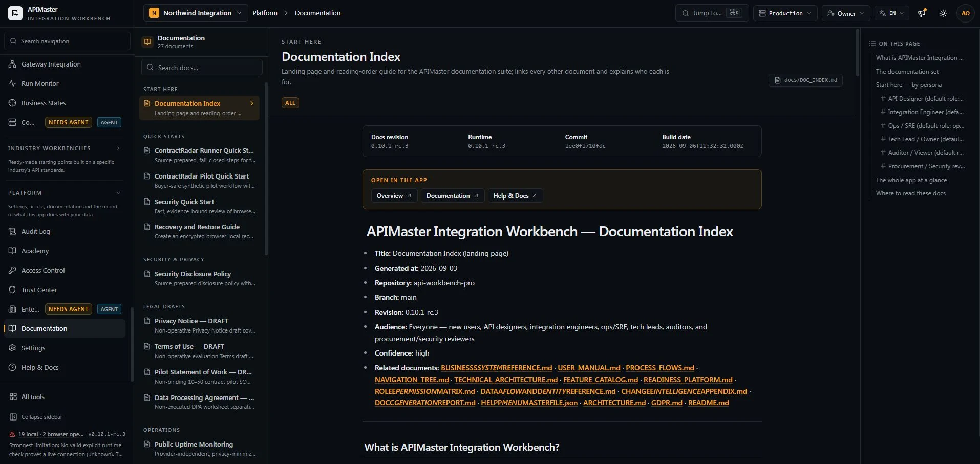Open the EN language dropdown
This screenshot has width=980, height=464.
click(x=892, y=13)
